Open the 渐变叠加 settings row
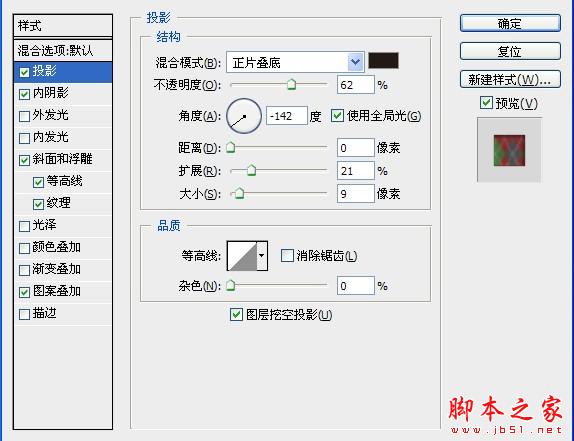The image size is (574, 441). 63,269
